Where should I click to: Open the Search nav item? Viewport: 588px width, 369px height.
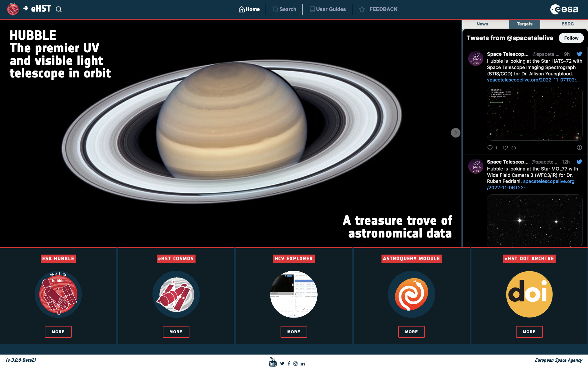(x=285, y=9)
